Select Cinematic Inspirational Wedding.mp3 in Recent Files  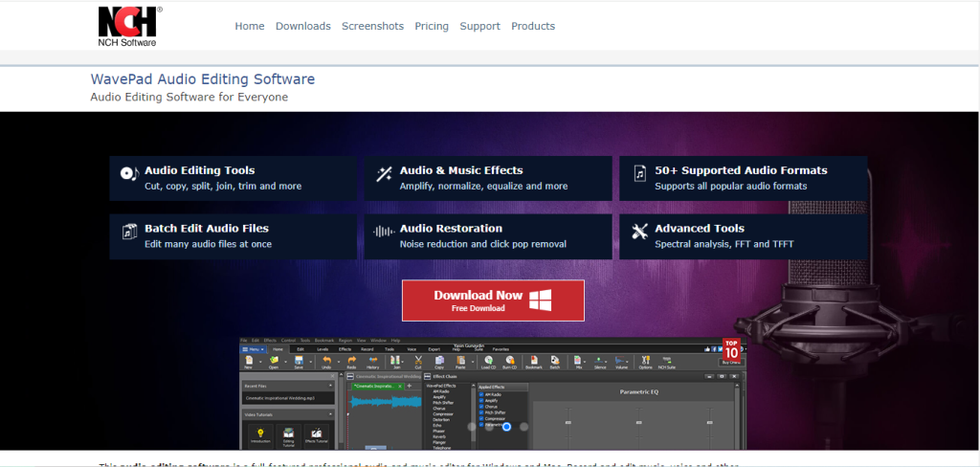pyautogui.click(x=287, y=398)
